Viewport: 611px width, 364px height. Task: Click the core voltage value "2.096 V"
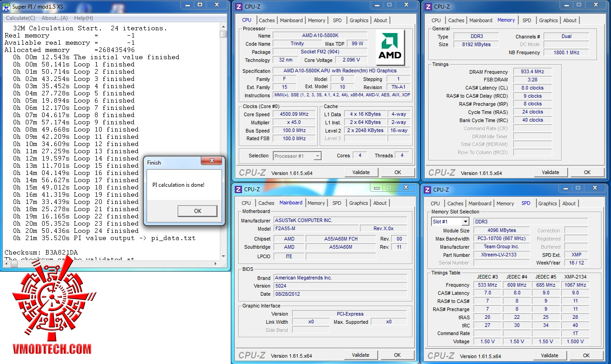351,60
